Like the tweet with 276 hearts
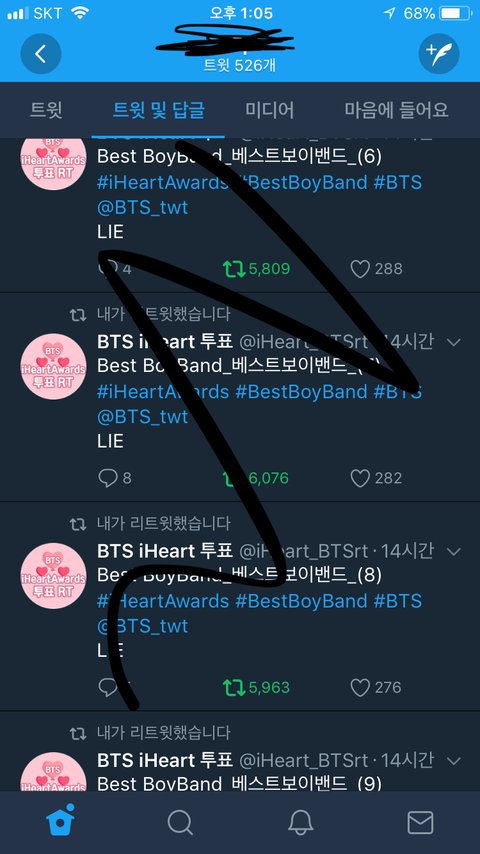 [x=360, y=687]
